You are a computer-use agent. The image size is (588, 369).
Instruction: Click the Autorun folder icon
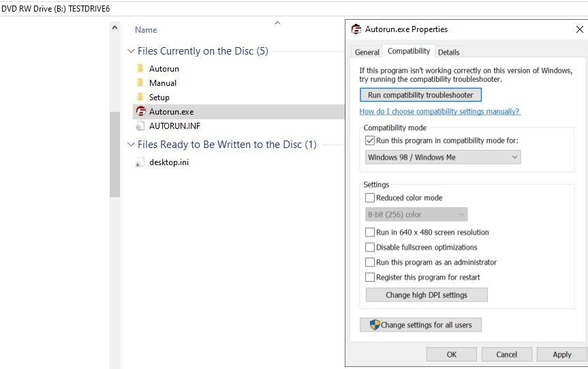(140, 68)
